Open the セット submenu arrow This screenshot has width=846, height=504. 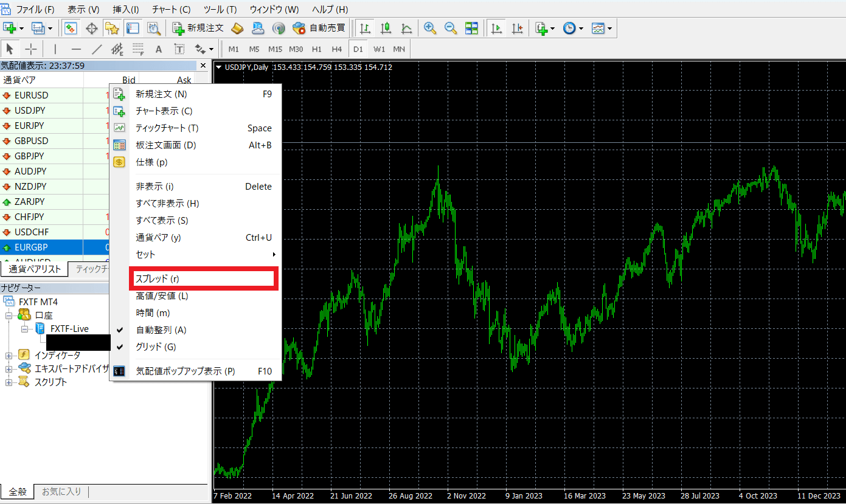(274, 255)
